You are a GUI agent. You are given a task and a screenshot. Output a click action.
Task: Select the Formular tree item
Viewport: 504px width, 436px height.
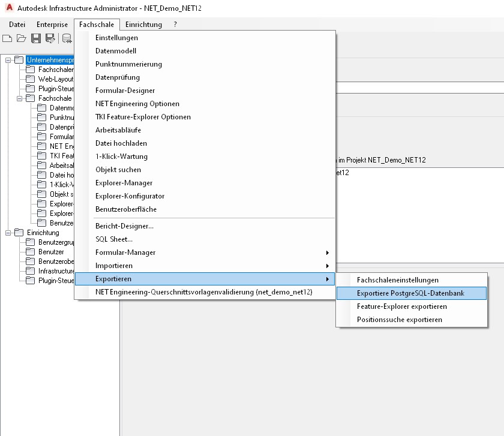tap(62, 137)
